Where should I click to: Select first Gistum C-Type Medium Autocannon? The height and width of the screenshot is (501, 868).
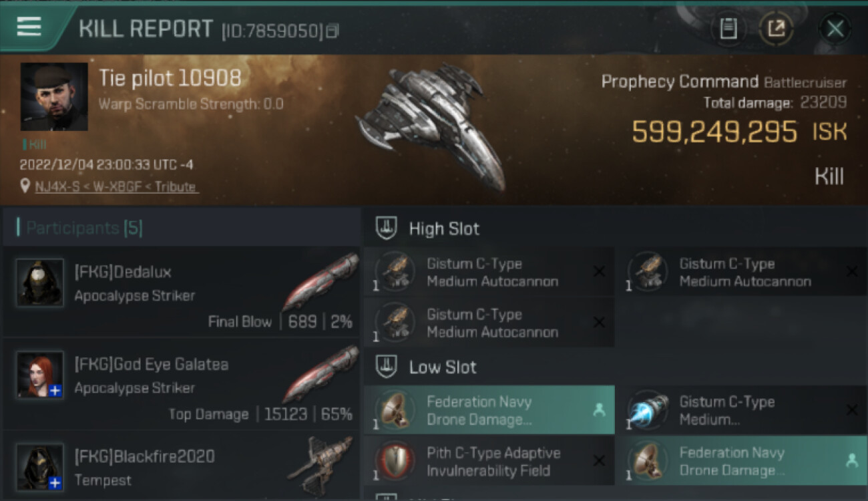489,273
